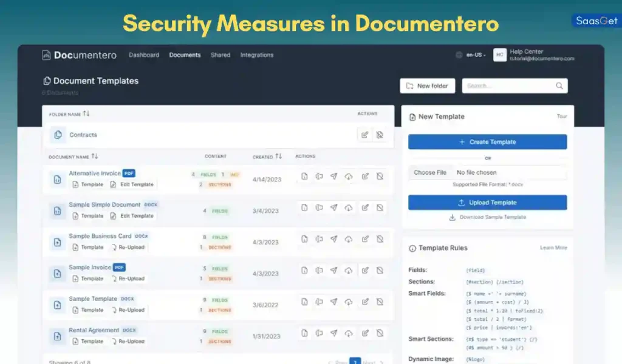Edit the Contracts folder name

click(364, 135)
